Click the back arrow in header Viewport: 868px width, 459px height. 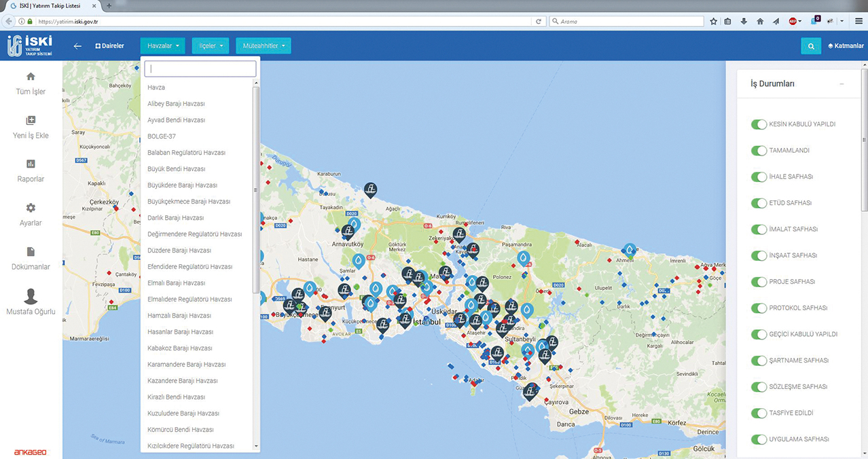77,46
